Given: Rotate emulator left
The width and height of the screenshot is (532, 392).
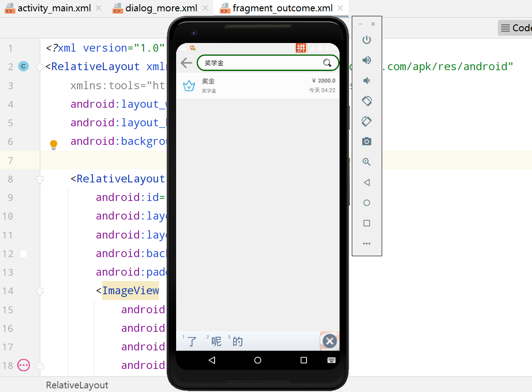Looking at the screenshot, I should click(366, 101).
